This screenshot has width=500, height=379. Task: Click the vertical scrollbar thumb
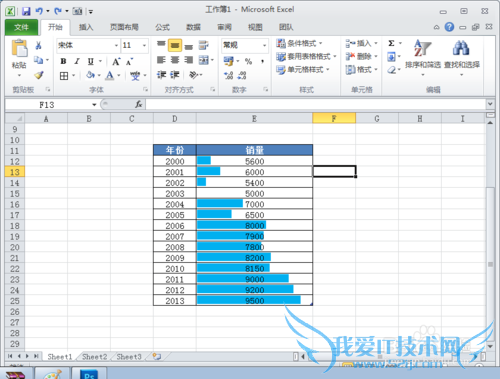pos(490,265)
